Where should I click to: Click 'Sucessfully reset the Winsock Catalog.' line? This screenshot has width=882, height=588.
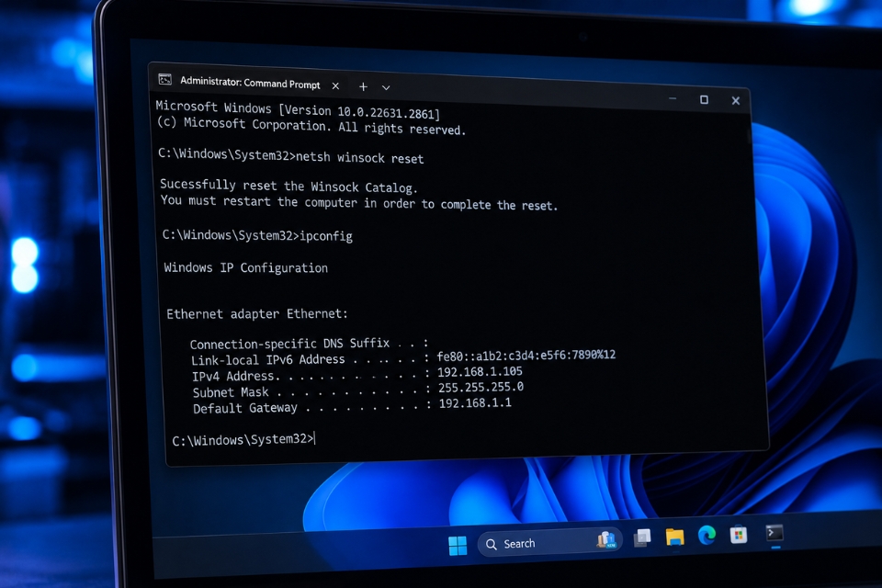click(288, 186)
